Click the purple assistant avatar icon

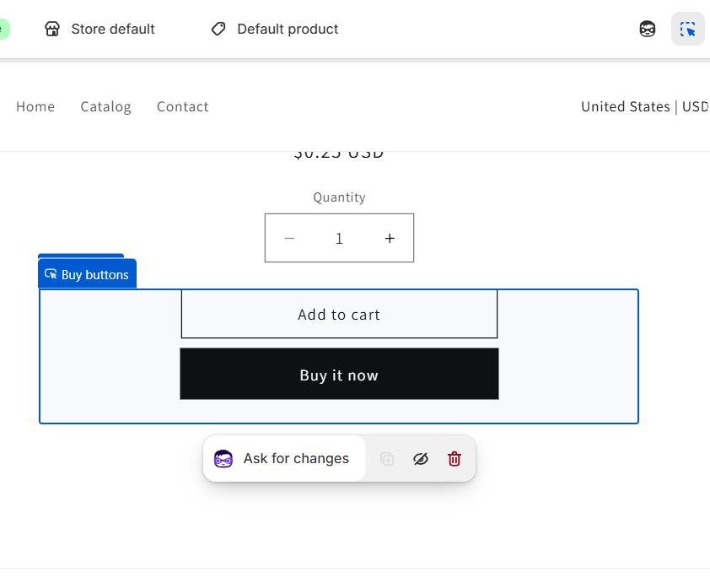[x=223, y=459]
